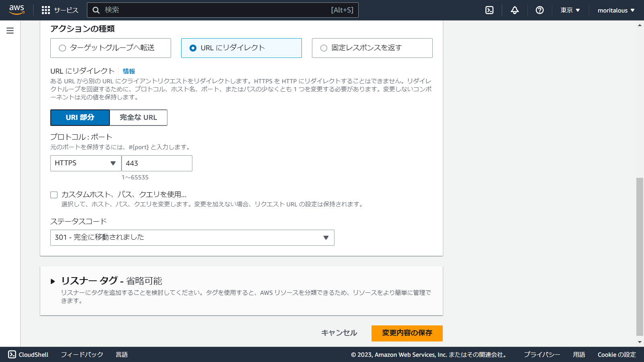The image size is (644, 362).
Task: Open the notifications bell
Action: 514,10
